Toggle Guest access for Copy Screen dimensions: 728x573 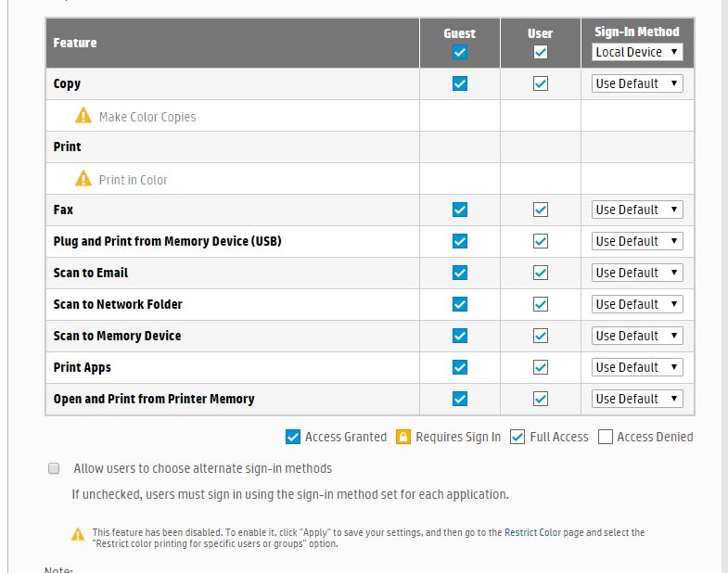(x=460, y=83)
